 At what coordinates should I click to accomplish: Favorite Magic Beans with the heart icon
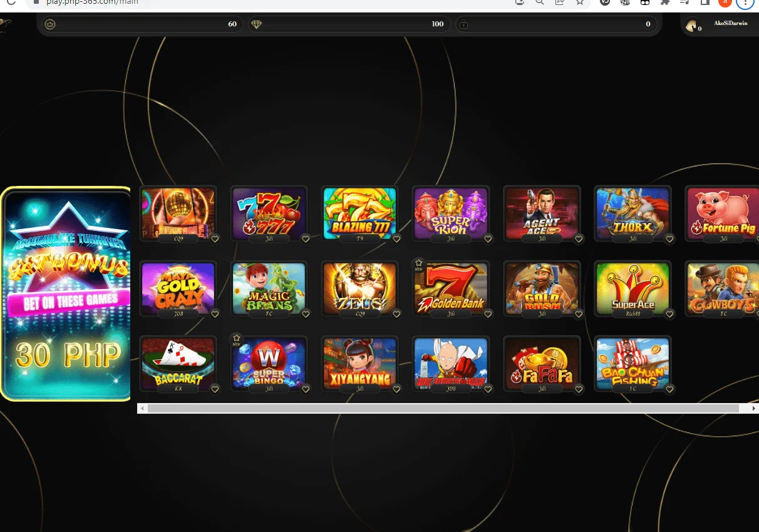pyautogui.click(x=306, y=314)
